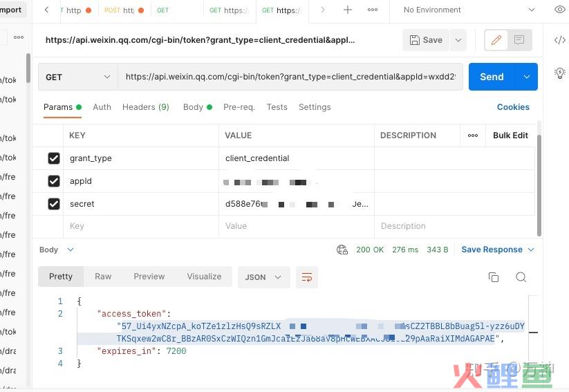Open the Send options dropdown arrow
The image size is (569, 392).
tap(527, 77)
